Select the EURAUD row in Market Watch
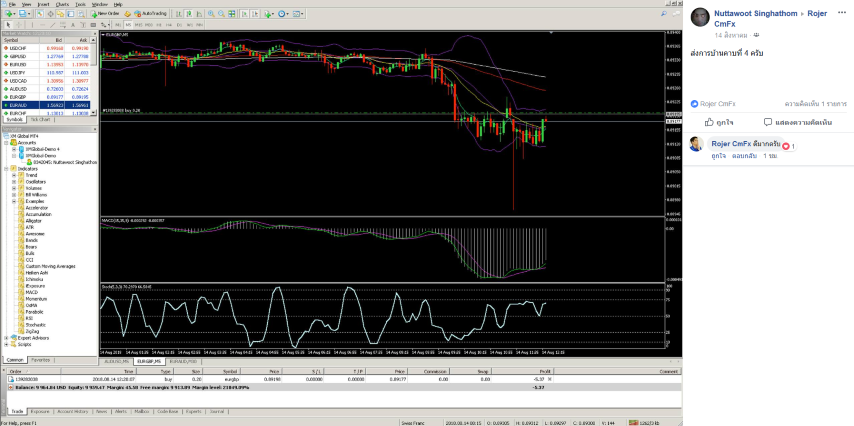854x426 pixels. coord(46,105)
